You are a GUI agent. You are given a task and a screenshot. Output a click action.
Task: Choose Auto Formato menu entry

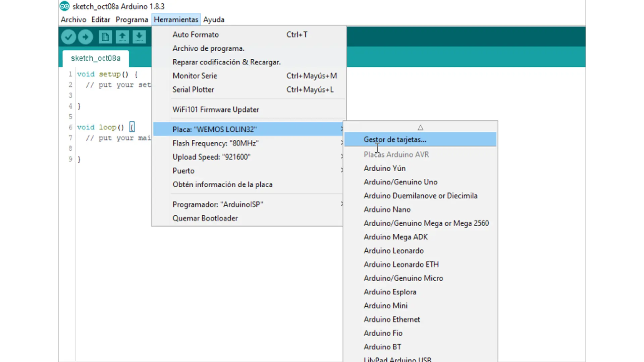tap(249, 35)
